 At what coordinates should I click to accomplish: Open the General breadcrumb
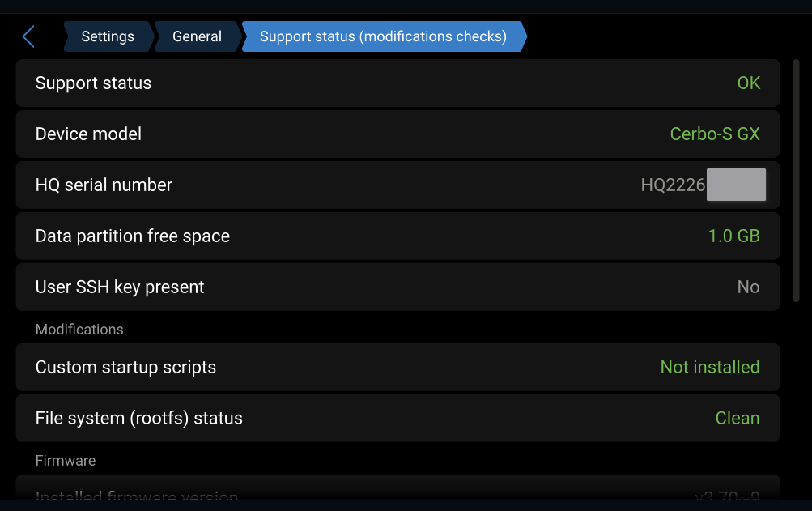[x=197, y=36]
